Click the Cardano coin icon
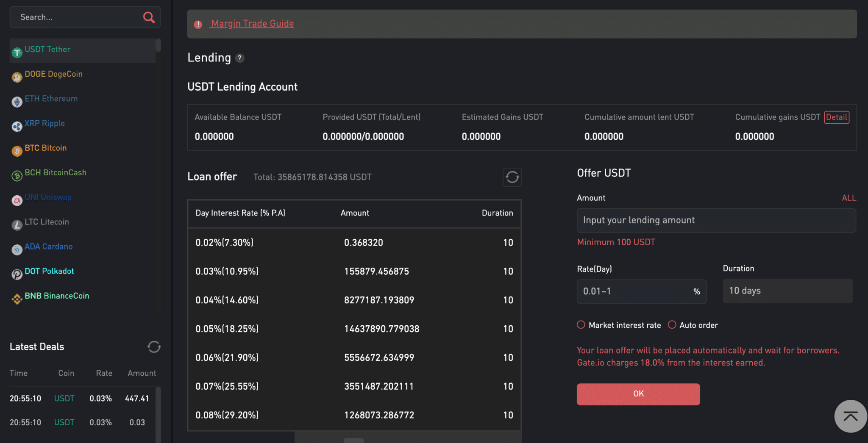The image size is (868, 443). click(x=17, y=249)
